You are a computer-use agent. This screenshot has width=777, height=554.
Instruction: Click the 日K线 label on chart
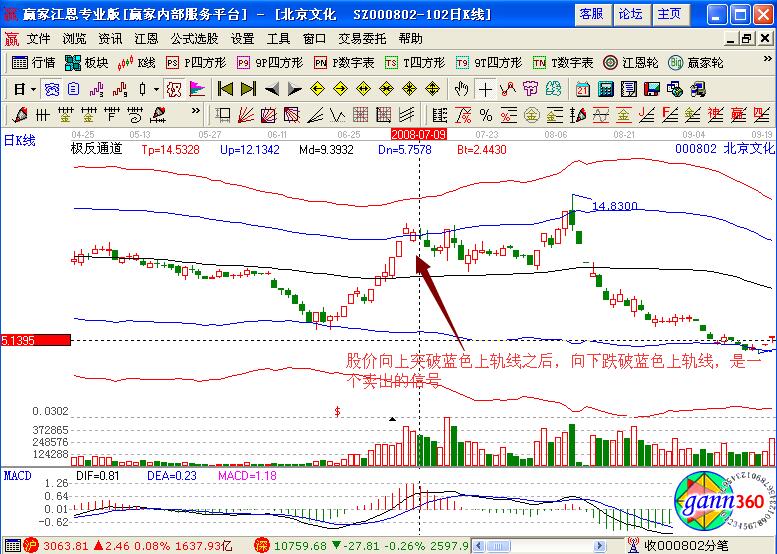(20, 141)
